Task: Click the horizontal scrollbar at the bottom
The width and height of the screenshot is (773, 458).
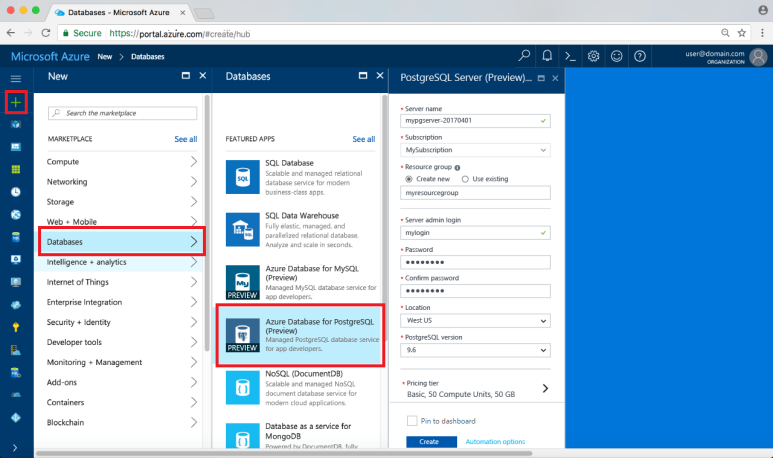Action: click(x=284, y=453)
